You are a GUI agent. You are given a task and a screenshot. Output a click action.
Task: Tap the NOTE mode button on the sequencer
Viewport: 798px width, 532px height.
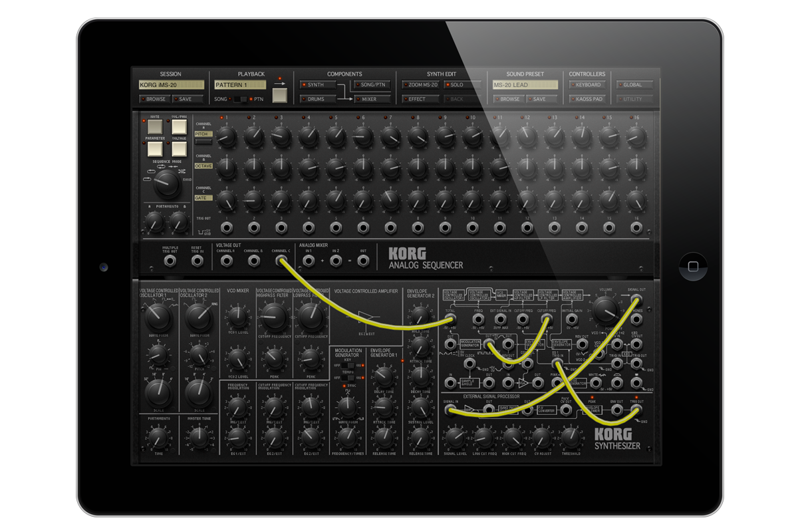[155, 126]
